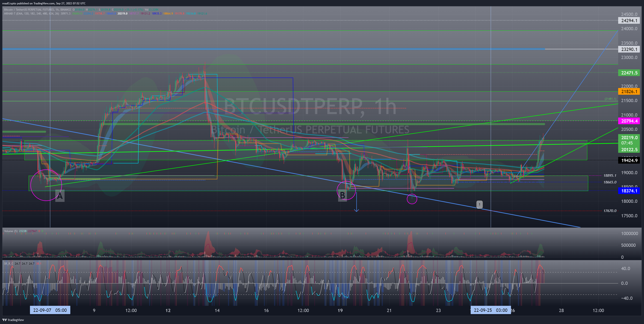Screen dimensions: 644x324
Task: Click the date 12 on time axis
Action: pyautogui.click(x=168, y=310)
